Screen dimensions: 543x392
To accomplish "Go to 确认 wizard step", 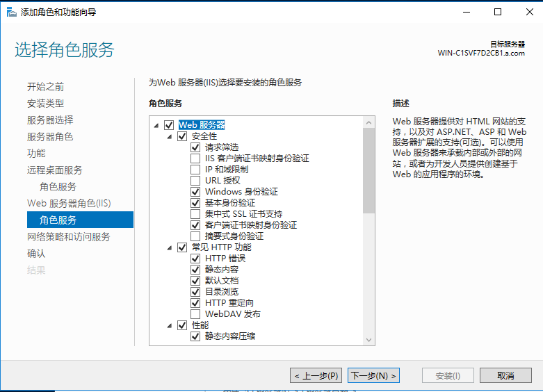I will (x=36, y=253).
